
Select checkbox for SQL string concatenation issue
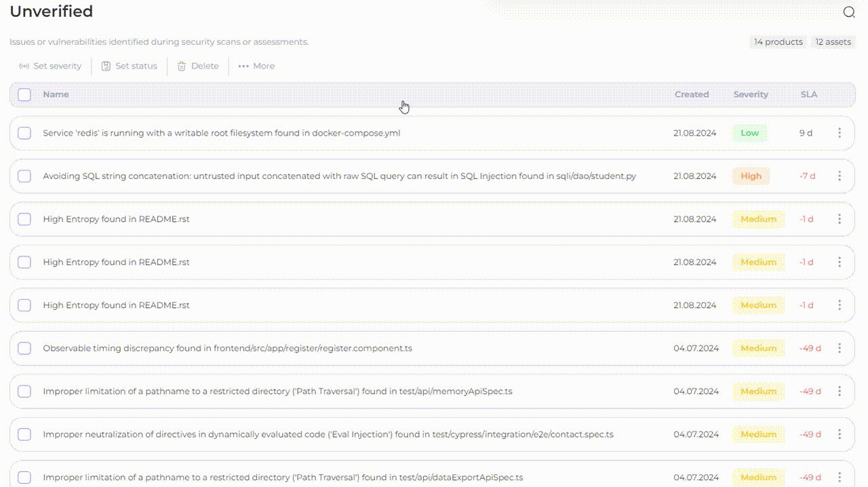(24, 176)
